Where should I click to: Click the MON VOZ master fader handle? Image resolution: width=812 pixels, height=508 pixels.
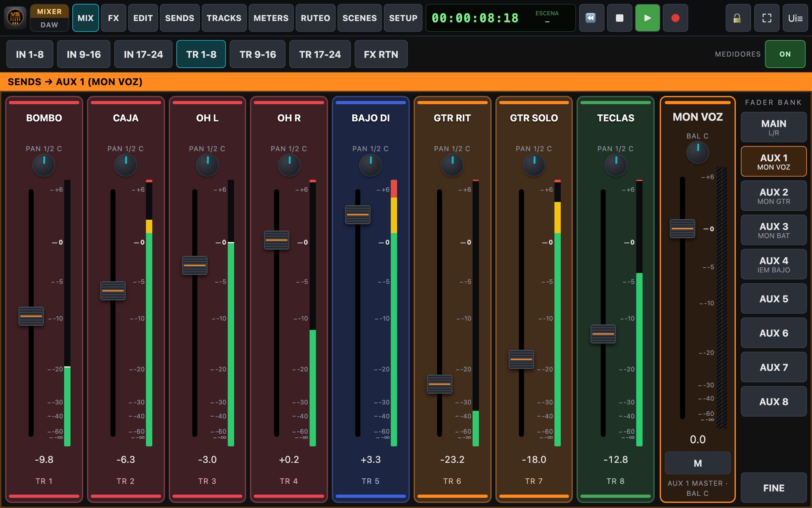pyautogui.click(x=682, y=229)
